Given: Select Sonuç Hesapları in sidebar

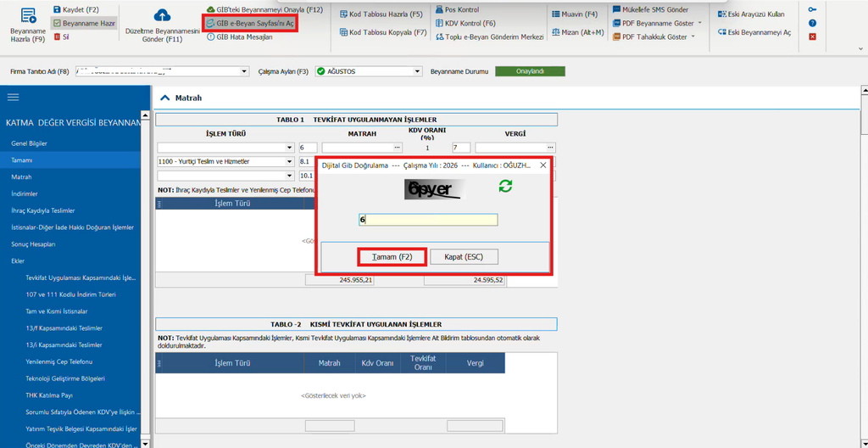Looking at the screenshot, I should coord(33,244).
